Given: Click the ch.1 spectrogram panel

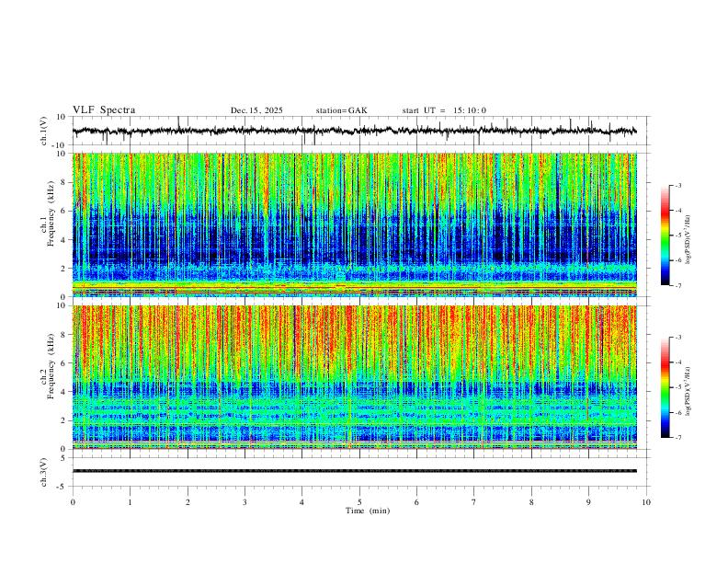Looking at the screenshot, I should pyautogui.click(x=355, y=224).
